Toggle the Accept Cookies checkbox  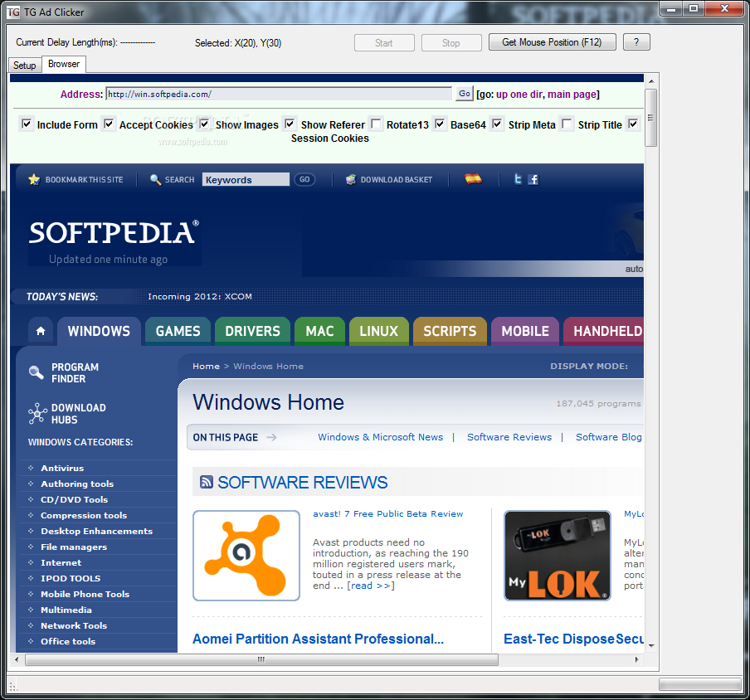109,124
